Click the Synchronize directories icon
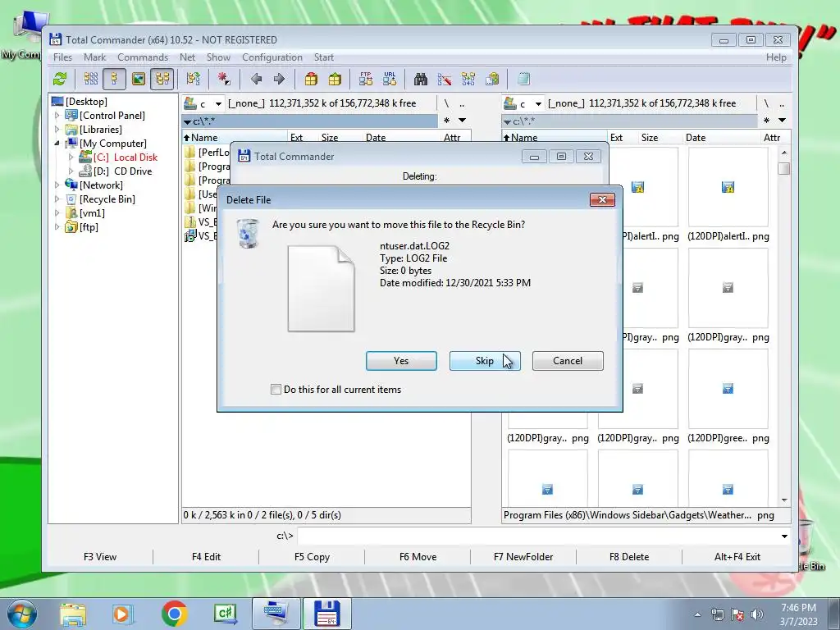The image size is (840, 630). click(x=468, y=80)
